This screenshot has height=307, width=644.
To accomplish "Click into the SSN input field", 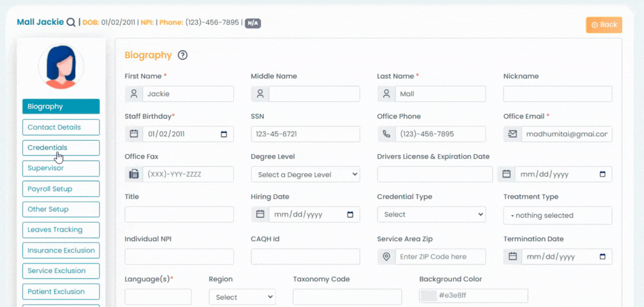I will click(305, 134).
